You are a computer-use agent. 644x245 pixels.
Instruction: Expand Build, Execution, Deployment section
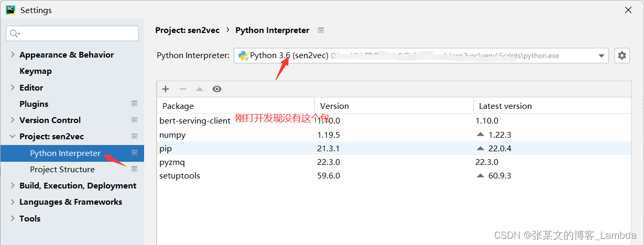click(13, 185)
